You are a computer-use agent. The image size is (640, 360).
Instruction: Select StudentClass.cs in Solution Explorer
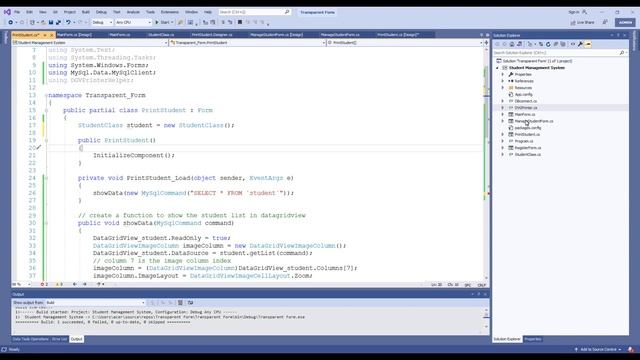(x=527, y=154)
